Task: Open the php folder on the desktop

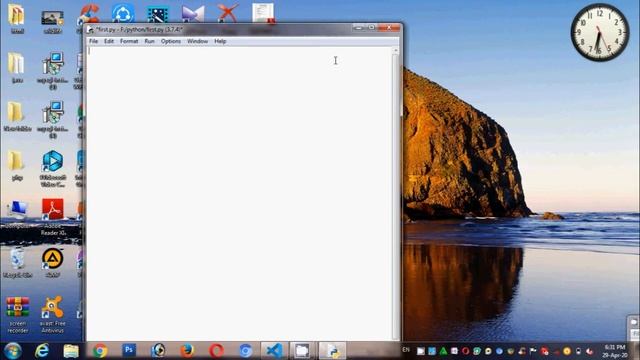Action: point(17,166)
